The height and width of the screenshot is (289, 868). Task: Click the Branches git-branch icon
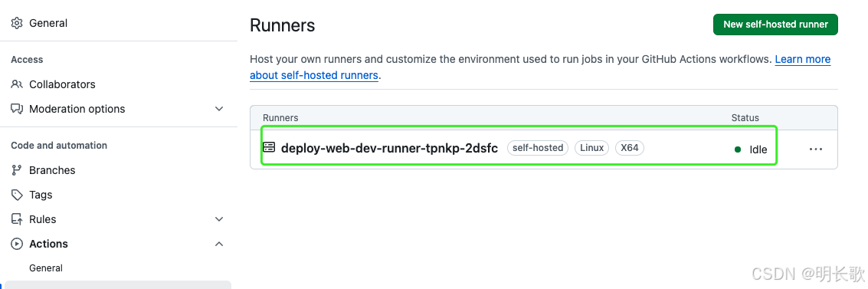(17, 170)
